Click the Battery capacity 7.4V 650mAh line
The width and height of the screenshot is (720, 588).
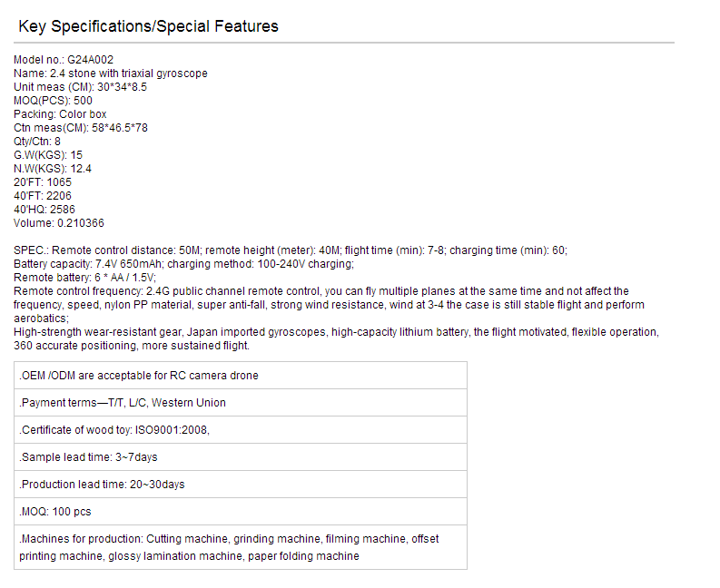(x=183, y=264)
